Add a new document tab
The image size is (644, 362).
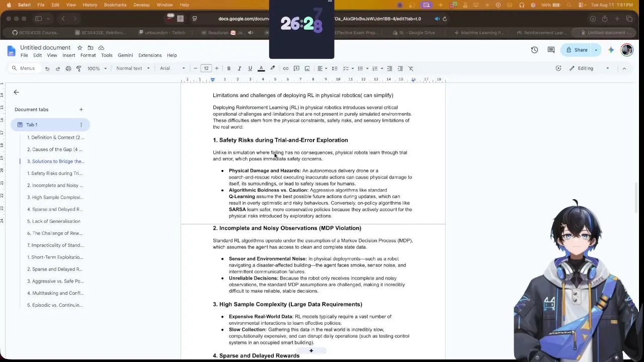pyautogui.click(x=81, y=110)
